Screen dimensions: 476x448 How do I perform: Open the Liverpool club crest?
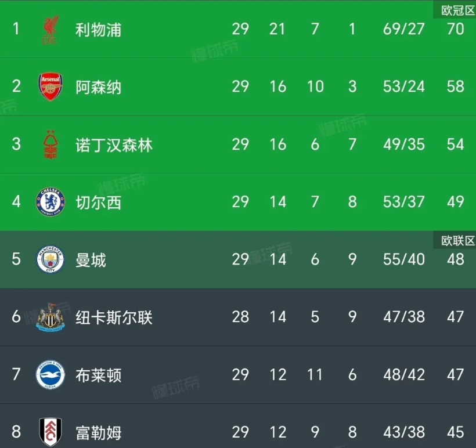click(50, 30)
